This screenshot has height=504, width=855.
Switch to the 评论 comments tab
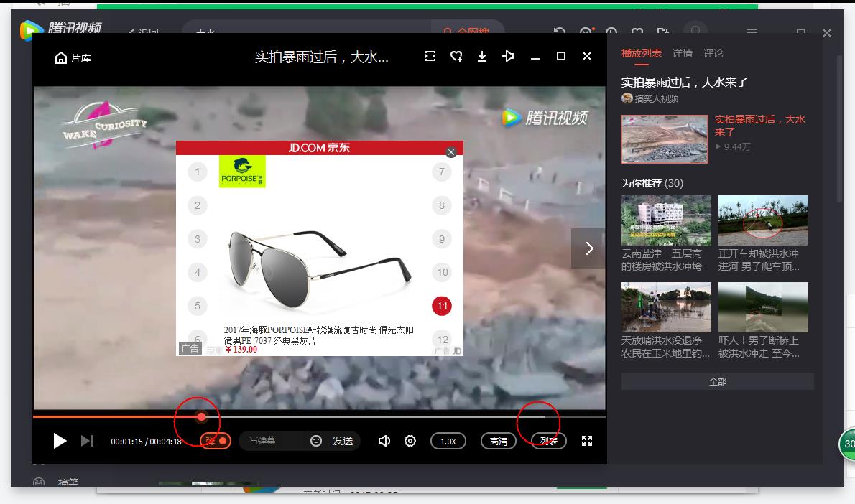[714, 53]
